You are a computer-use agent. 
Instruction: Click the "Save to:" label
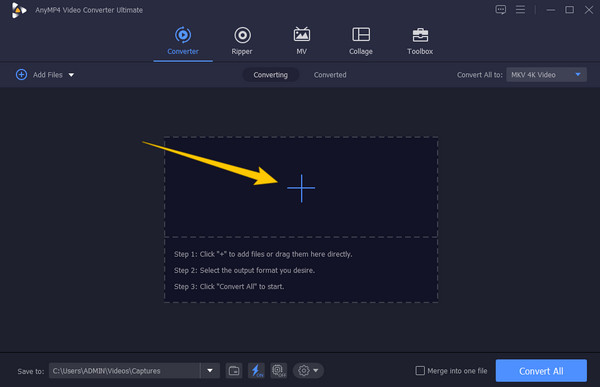[x=31, y=371]
